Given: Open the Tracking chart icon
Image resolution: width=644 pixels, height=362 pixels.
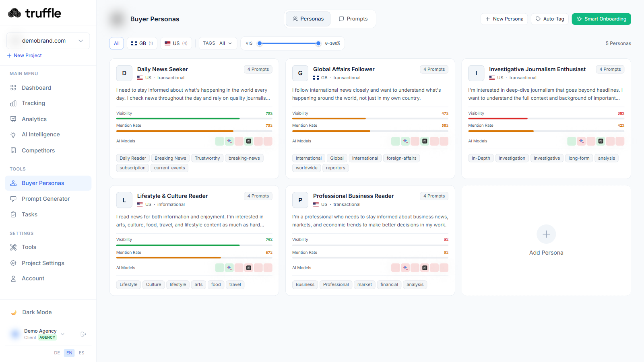Looking at the screenshot, I should click(13, 103).
